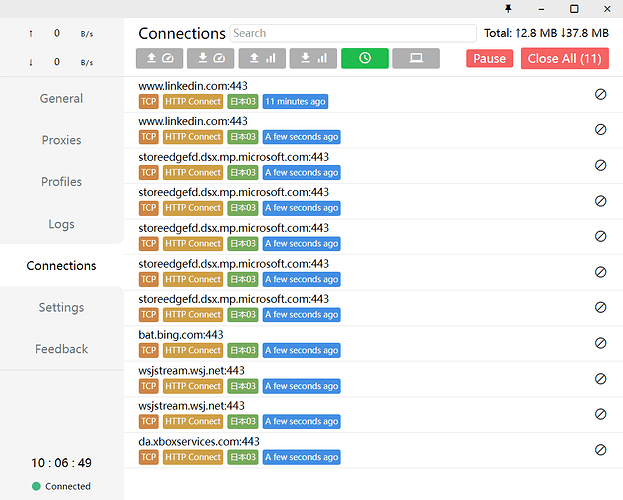Screen dimensions: 623x500
Task: Toggle the laptop process filter button
Action: [x=416, y=59]
